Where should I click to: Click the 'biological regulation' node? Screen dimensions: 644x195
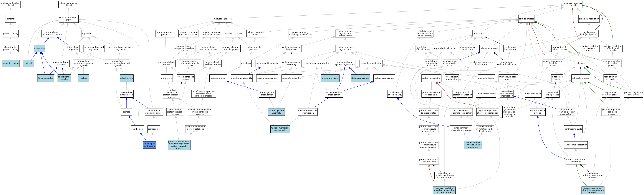click(589, 19)
